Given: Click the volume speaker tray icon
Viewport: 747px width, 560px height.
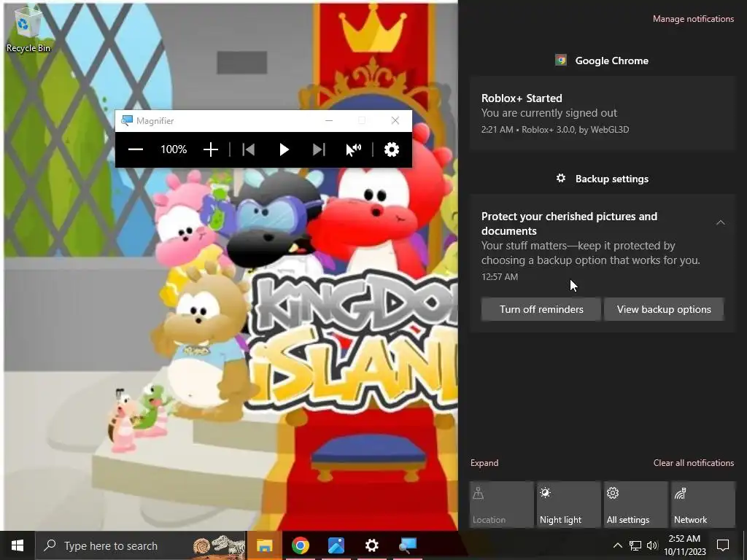Looking at the screenshot, I should coord(652,545).
